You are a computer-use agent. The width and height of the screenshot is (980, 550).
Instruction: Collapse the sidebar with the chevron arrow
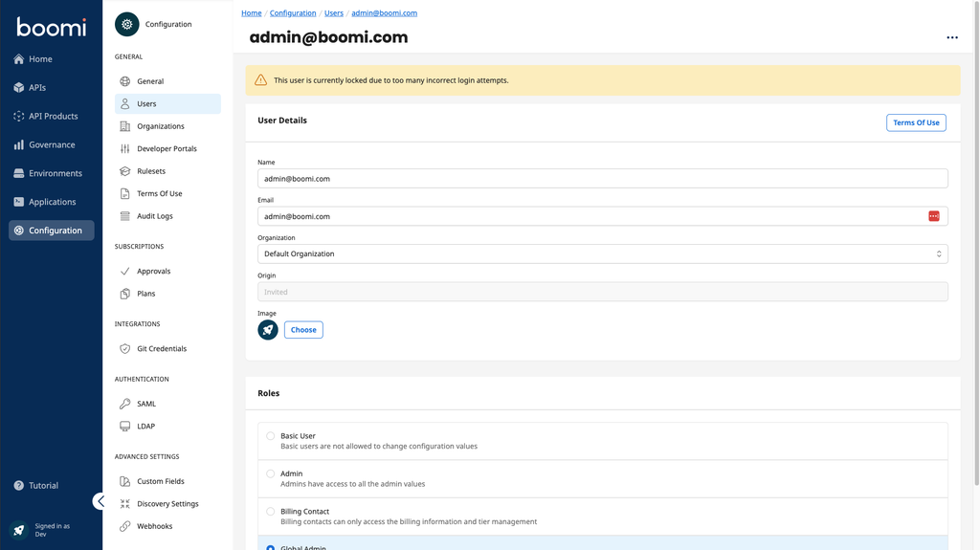pyautogui.click(x=100, y=501)
